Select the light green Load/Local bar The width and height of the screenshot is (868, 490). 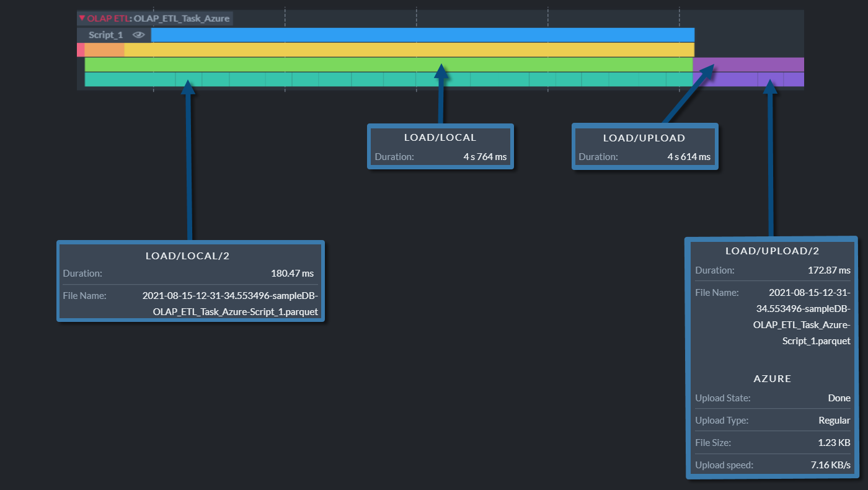(389, 65)
